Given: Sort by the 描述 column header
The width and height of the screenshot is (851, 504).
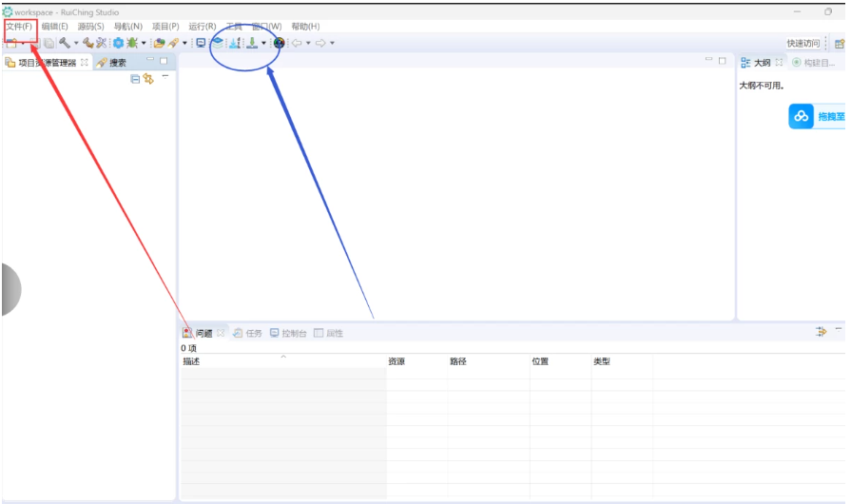Looking at the screenshot, I should [283, 361].
